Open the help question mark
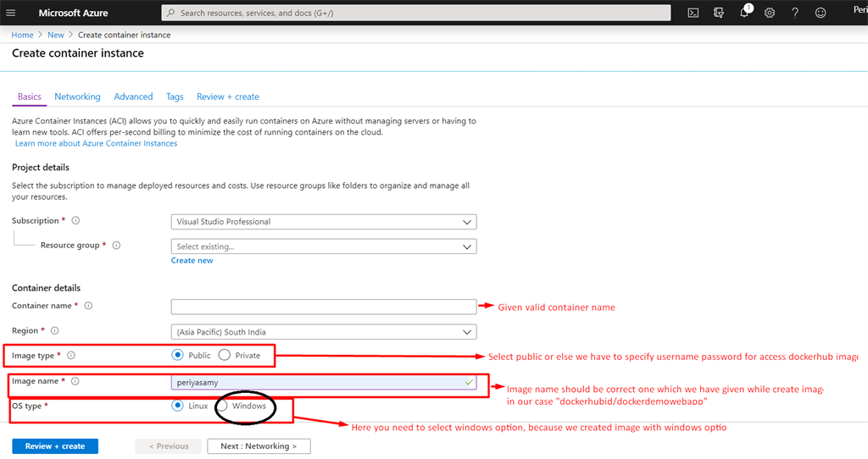The height and width of the screenshot is (459, 868). point(795,13)
